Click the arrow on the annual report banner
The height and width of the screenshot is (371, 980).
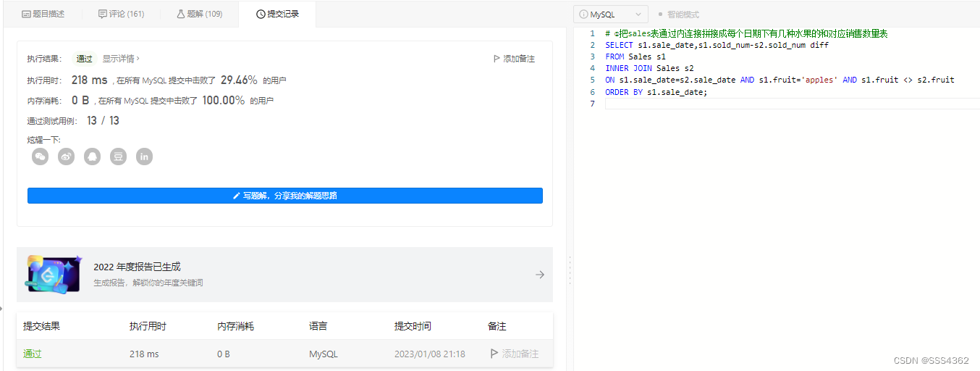coord(540,275)
